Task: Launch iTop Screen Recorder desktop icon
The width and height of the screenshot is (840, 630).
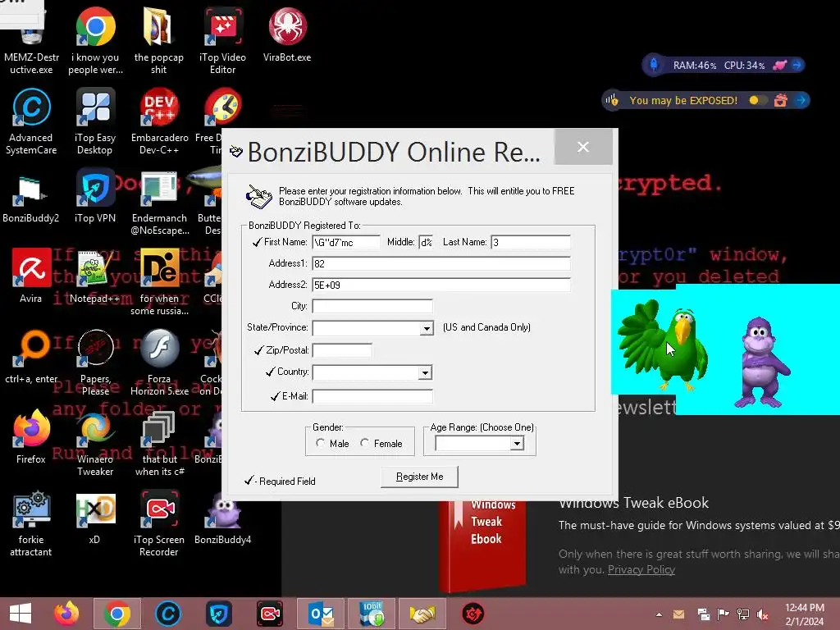Action: point(159,523)
